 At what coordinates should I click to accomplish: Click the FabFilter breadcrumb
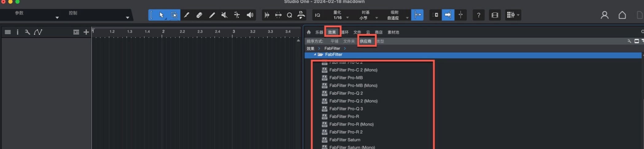(x=332, y=48)
